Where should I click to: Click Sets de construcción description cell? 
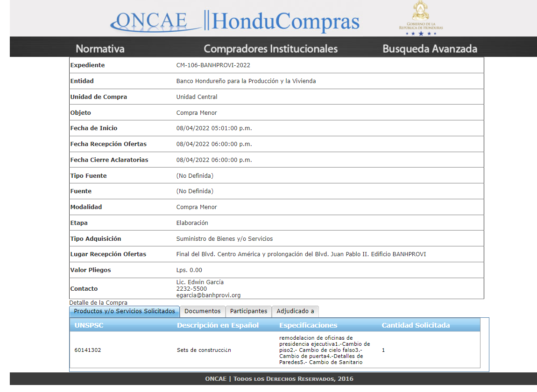(204, 350)
